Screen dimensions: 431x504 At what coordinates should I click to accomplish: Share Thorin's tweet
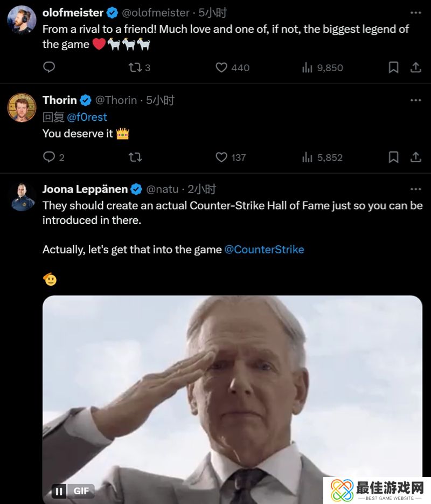pos(416,157)
